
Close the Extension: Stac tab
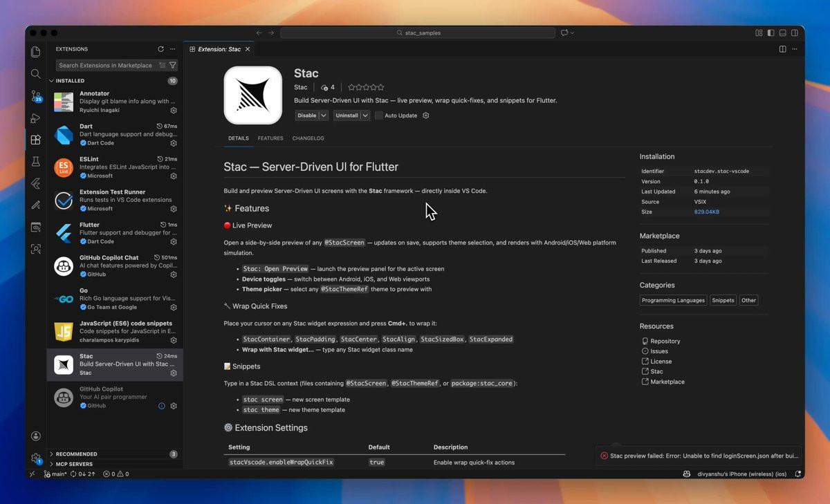tap(248, 49)
